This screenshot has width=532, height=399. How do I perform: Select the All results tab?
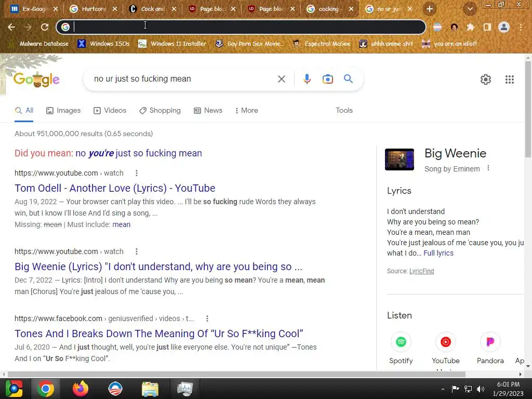coord(24,111)
